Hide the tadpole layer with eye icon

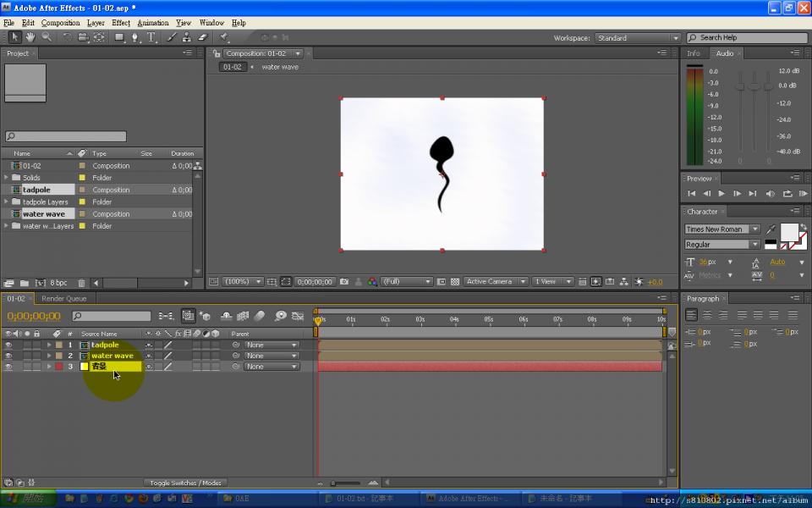coord(8,345)
